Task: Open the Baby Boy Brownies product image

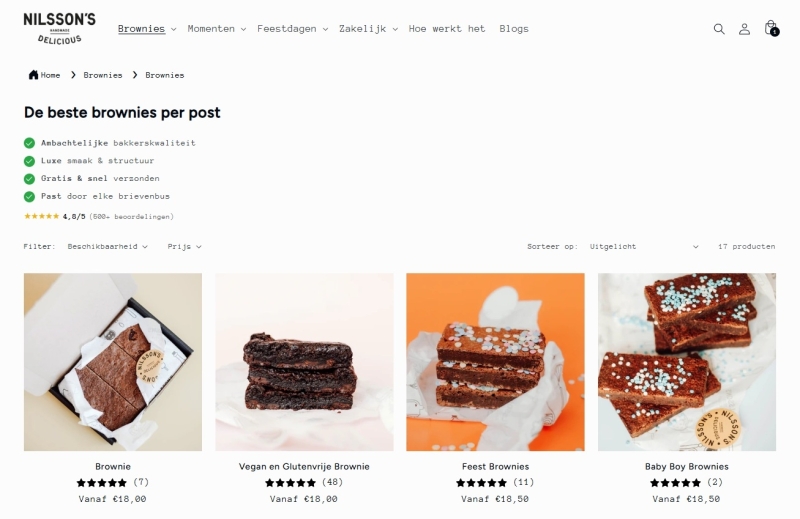Action: 687,362
